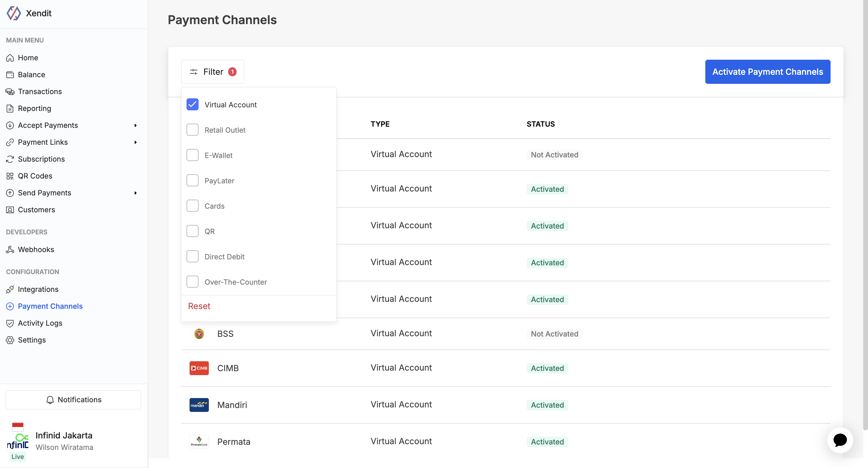Click the CIMB bank logo
The image size is (868, 468).
(199, 368)
